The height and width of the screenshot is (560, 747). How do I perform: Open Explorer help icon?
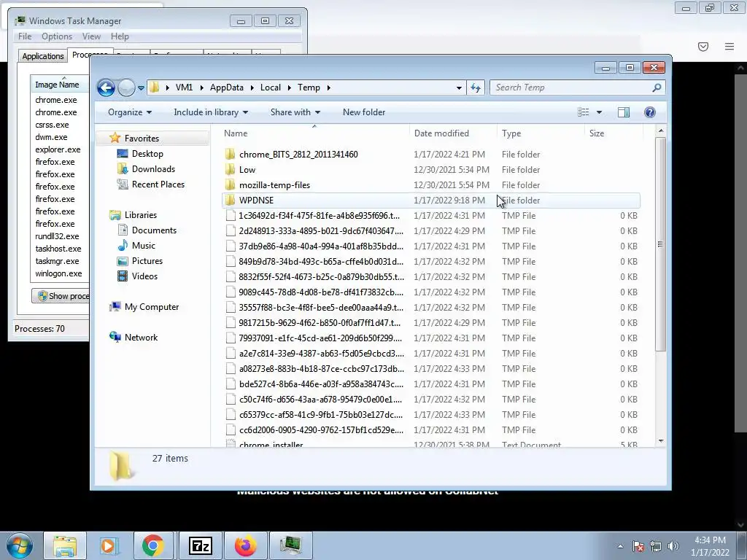coord(650,112)
